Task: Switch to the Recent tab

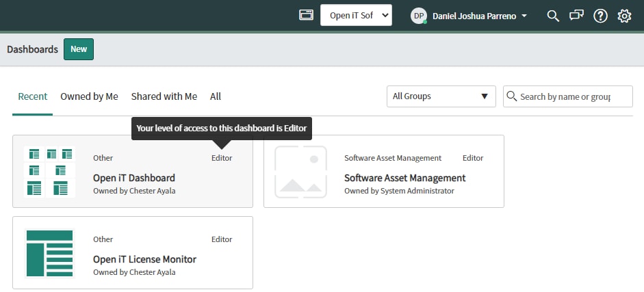Action: 32,96
